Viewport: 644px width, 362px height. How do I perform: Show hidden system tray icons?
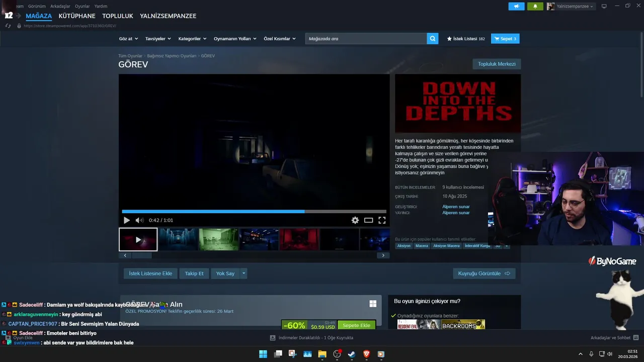tap(580, 354)
